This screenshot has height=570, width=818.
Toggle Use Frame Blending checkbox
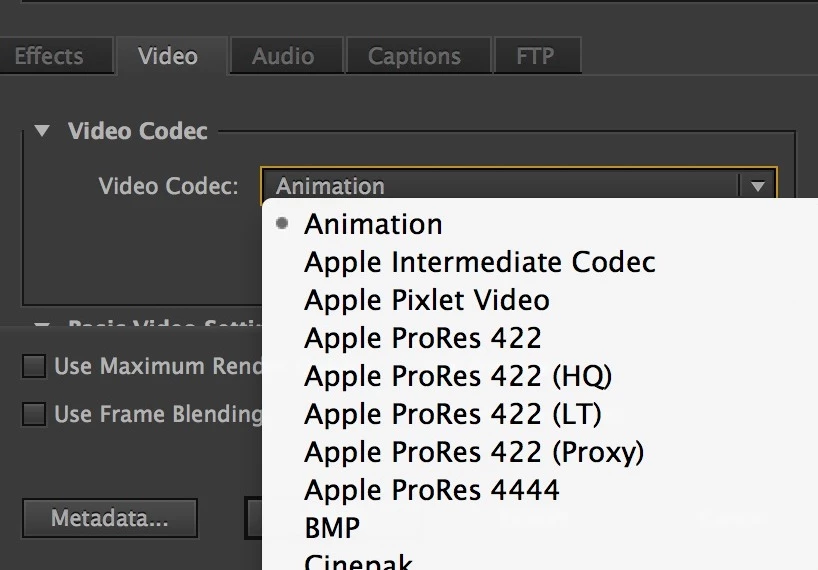coord(35,414)
